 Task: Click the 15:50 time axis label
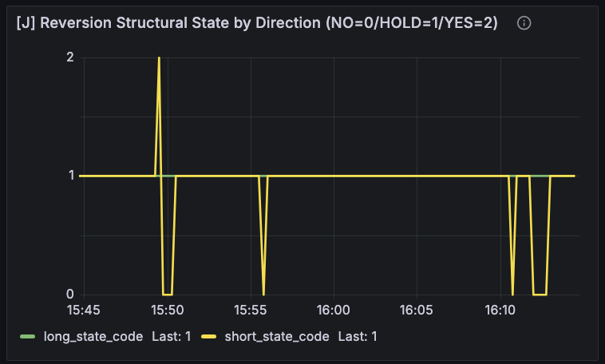coord(167,309)
